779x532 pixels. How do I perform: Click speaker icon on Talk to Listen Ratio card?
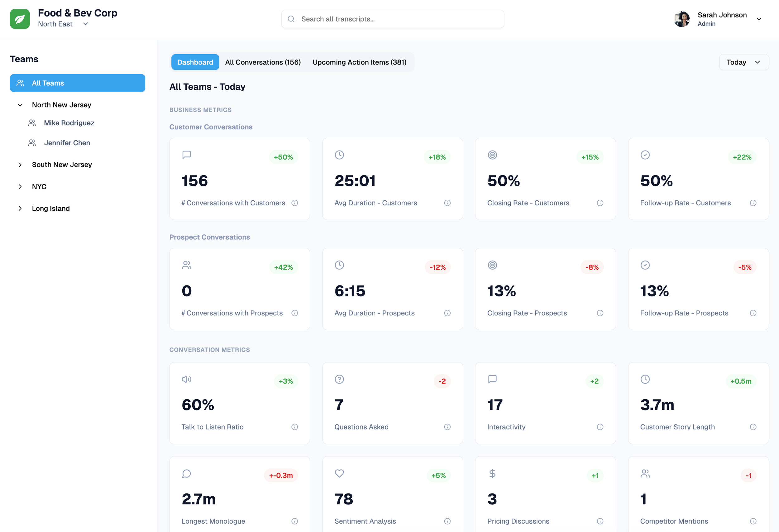(x=186, y=379)
